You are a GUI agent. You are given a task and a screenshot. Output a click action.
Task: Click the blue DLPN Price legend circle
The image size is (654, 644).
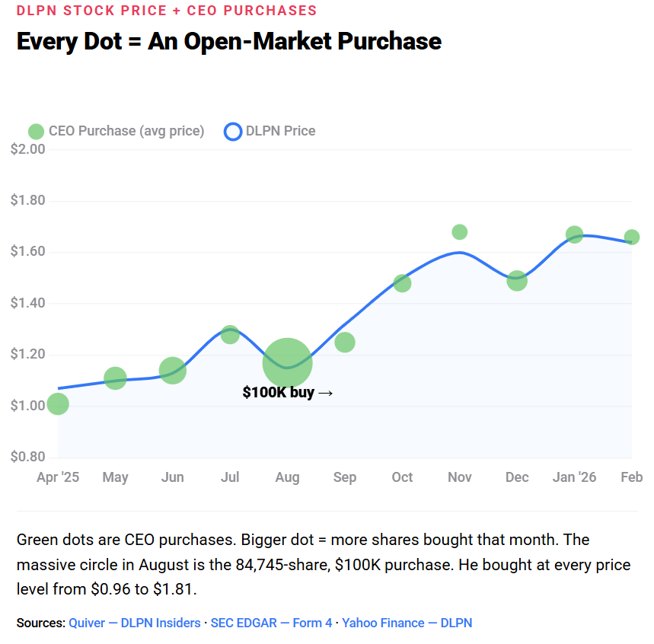pyautogui.click(x=232, y=131)
